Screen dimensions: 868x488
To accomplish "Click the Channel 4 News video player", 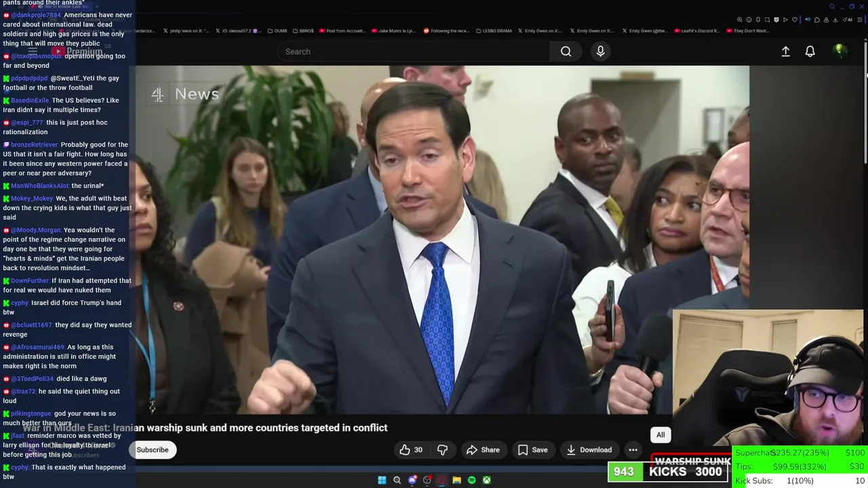I will [x=442, y=239].
